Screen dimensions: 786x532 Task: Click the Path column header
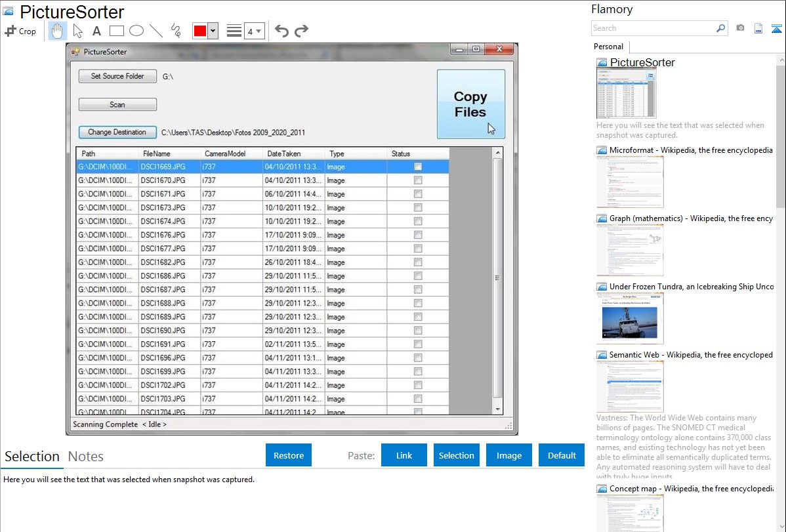[108, 153]
